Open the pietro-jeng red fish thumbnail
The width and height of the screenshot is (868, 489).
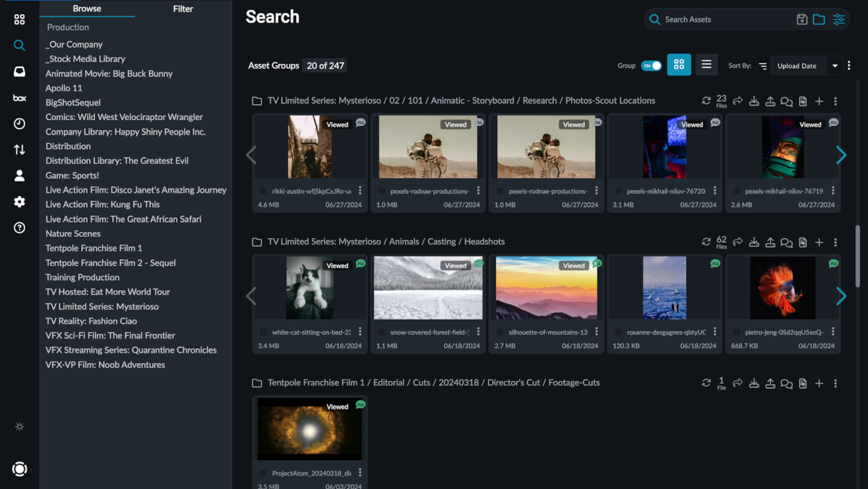[783, 288]
